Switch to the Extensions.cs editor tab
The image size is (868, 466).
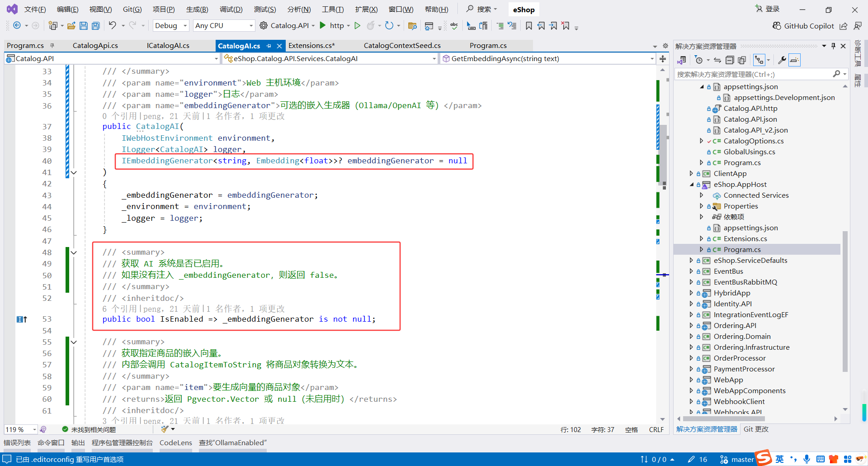311,45
